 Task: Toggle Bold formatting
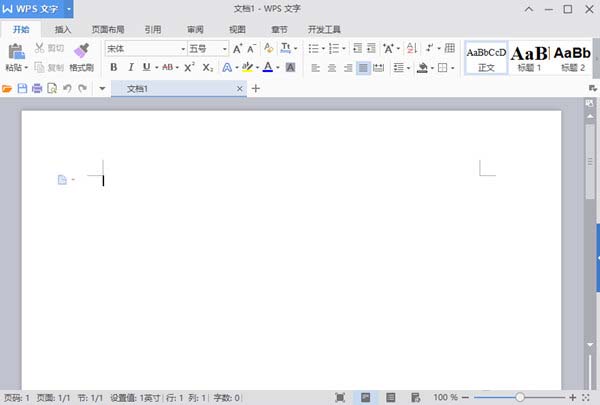[113, 68]
